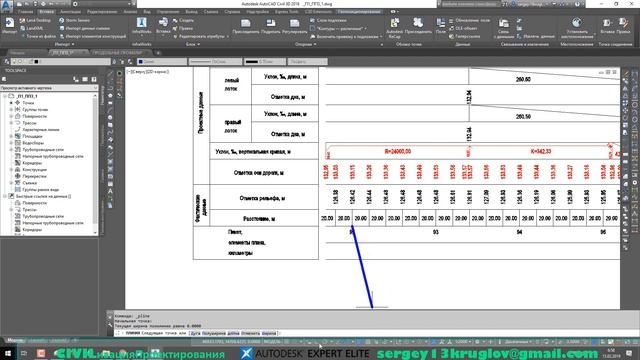
Task: Open the InfraWorks ribbon tool
Action: tap(142, 23)
